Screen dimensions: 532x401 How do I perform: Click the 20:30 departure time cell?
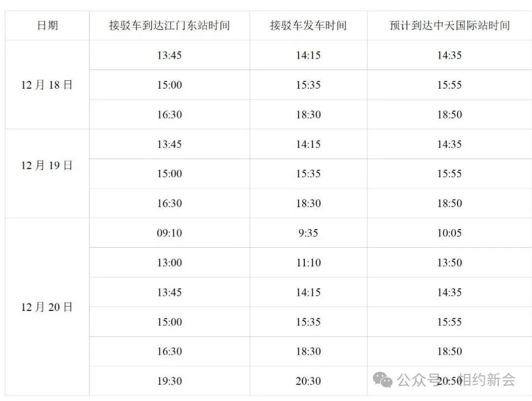coord(308,381)
